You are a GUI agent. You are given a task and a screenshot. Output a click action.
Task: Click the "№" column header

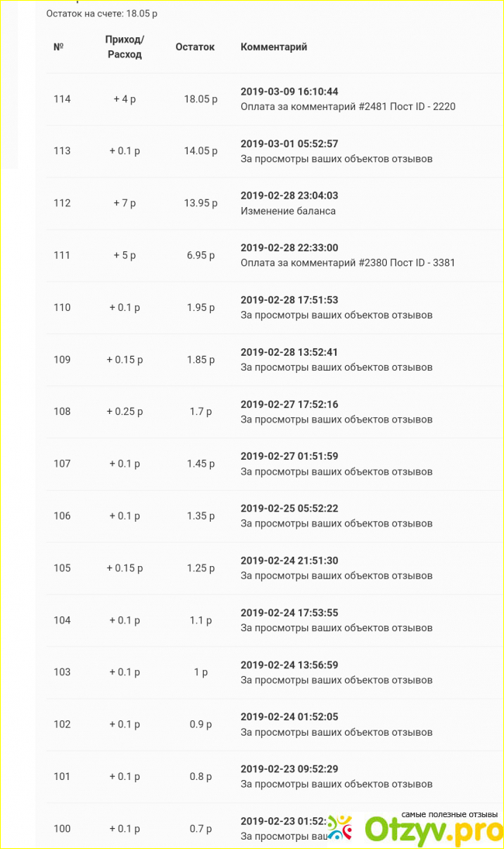click(58, 47)
